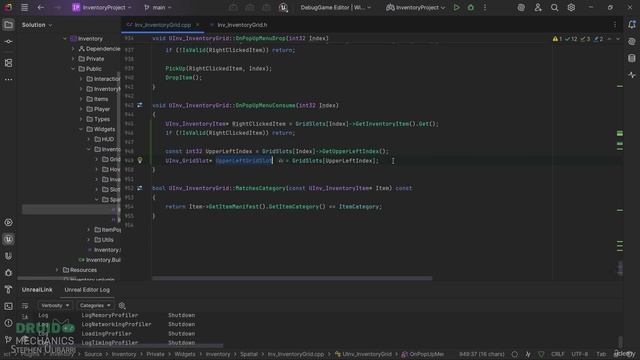The height and width of the screenshot is (360, 640).
Task: Open the Build hammer tool window
Action: point(8,289)
